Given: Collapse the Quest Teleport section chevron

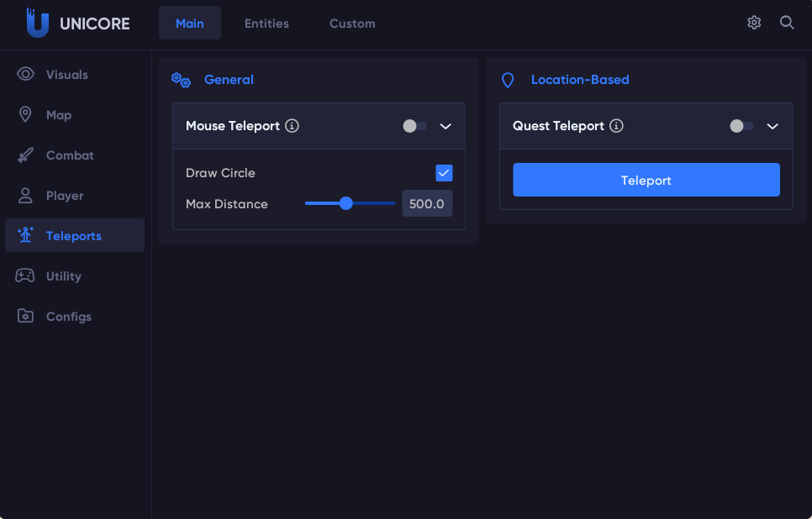Looking at the screenshot, I should point(772,126).
